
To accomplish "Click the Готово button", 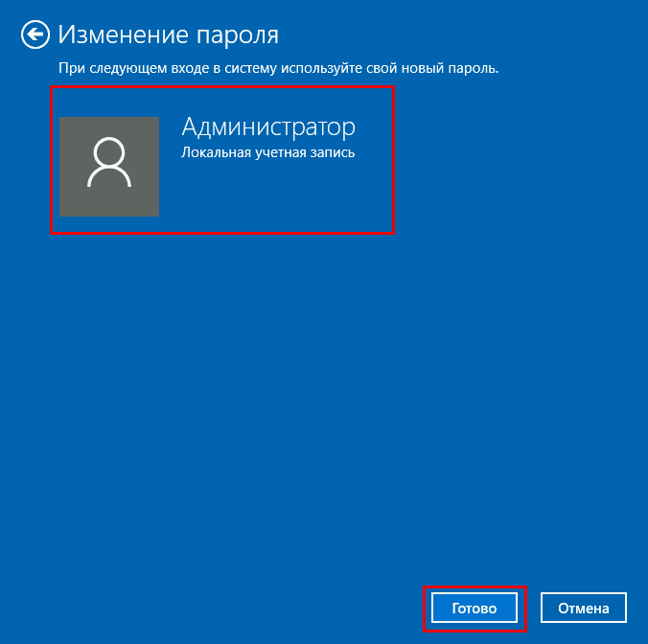I will 474,608.
